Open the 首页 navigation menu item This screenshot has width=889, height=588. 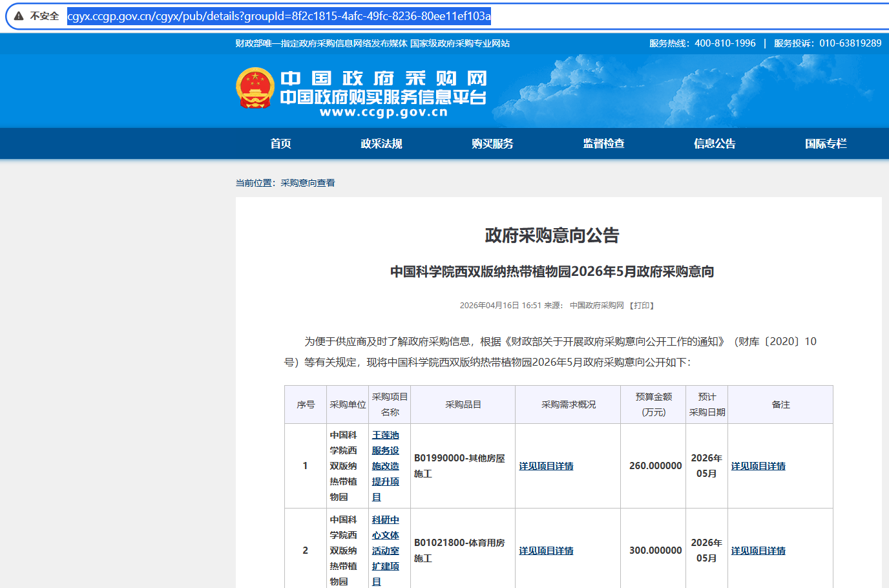point(280,143)
